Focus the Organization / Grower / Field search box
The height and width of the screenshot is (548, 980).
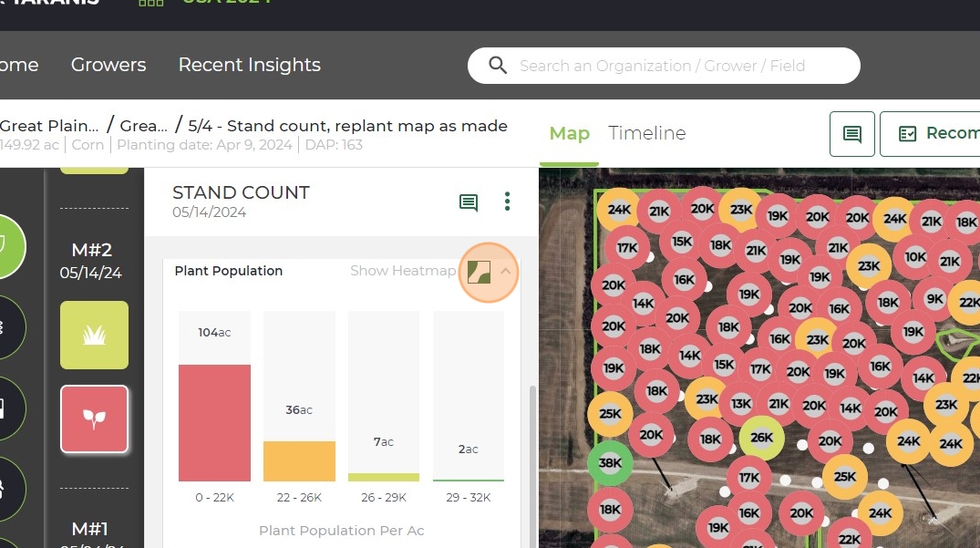tap(664, 66)
